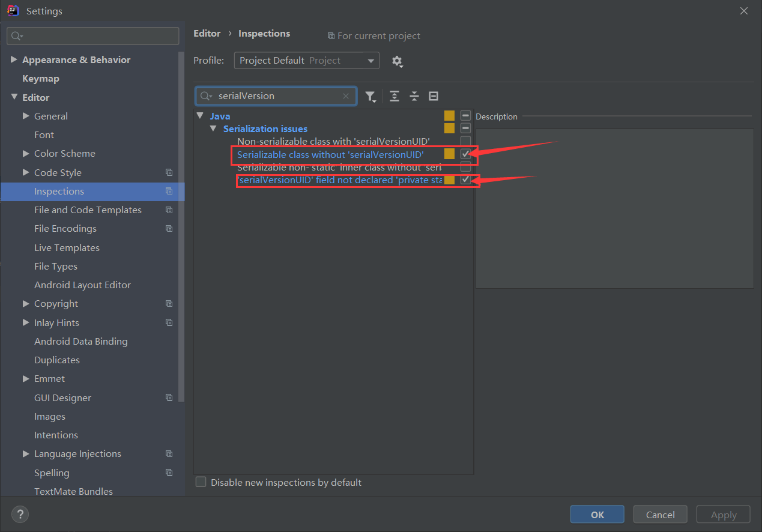Viewport: 762px width, 532px height.
Task: Click the IntelliJ logo in title bar
Action: click(13, 11)
